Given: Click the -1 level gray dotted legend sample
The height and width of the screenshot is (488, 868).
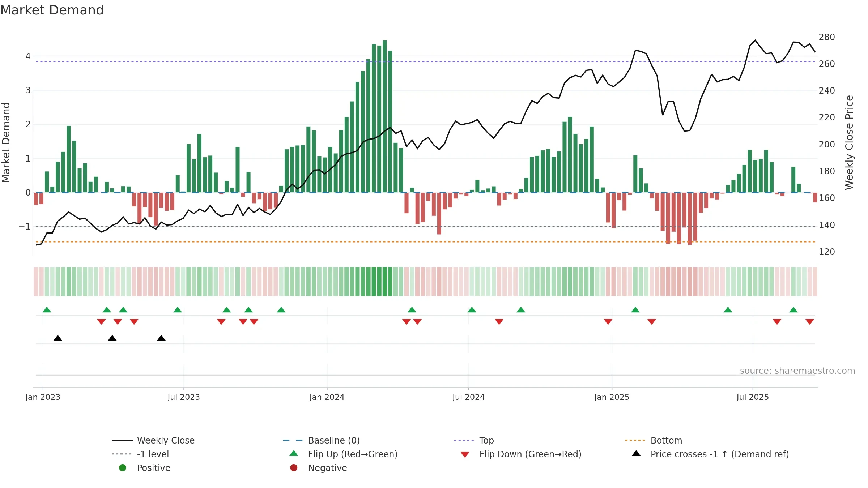Looking at the screenshot, I should [122, 454].
